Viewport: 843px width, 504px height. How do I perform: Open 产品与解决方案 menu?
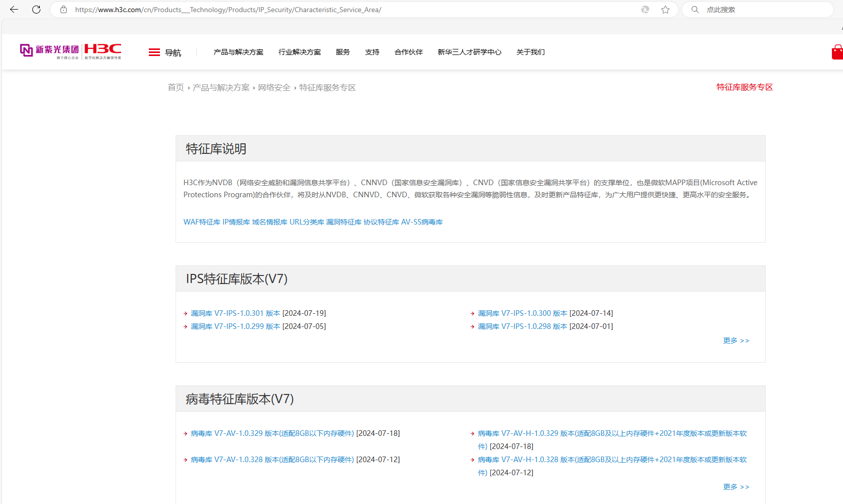pos(238,52)
